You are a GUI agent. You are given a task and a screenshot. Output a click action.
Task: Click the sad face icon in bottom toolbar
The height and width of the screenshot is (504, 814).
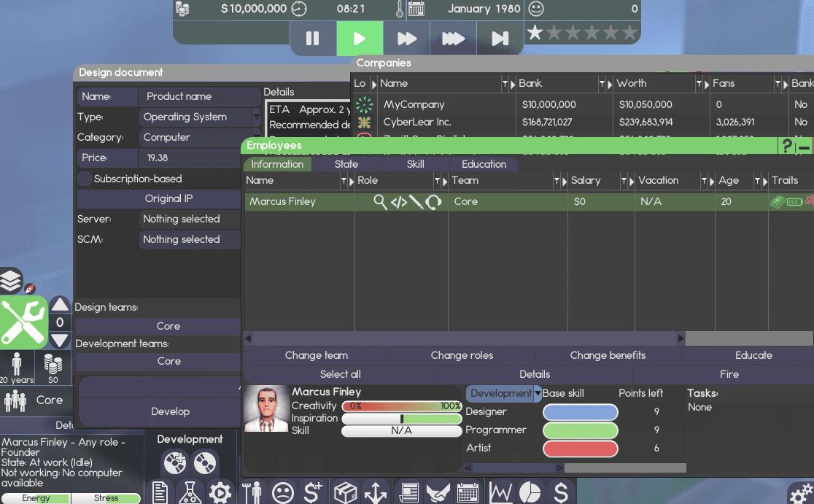(x=283, y=492)
